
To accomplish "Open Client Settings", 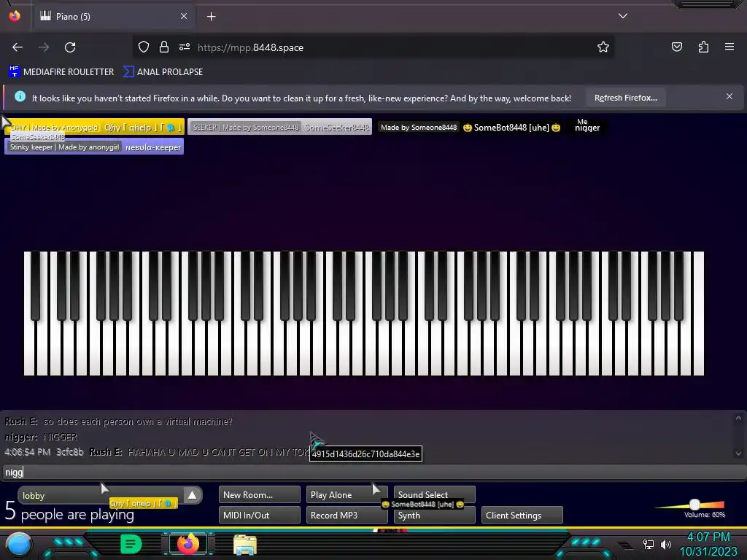I will pos(522,516).
